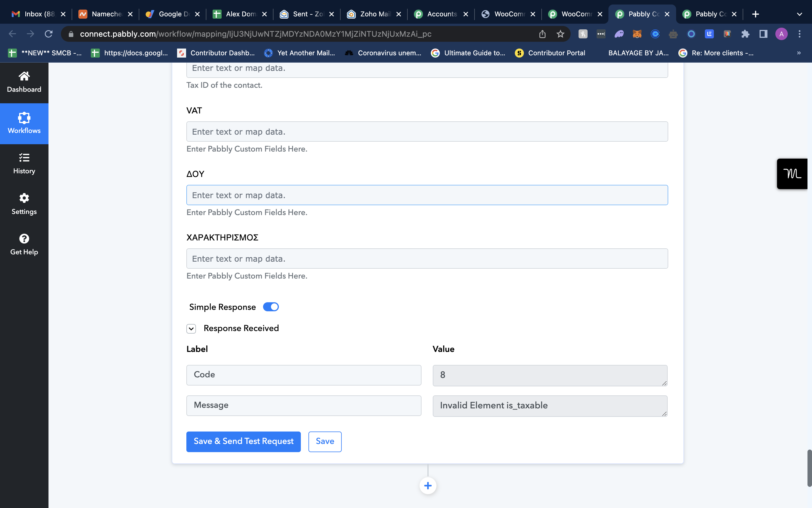Screen dimensions: 812x508
Task: Click Save & Send Test Request
Action: click(x=243, y=441)
